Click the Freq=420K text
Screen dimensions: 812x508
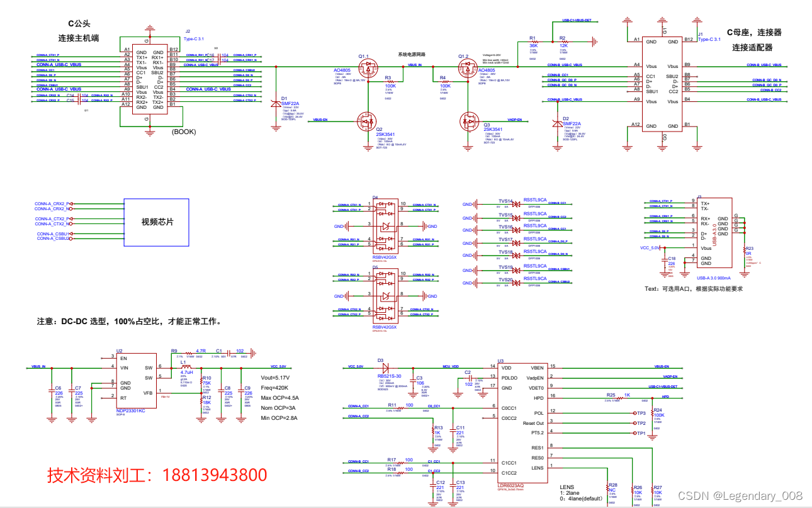(275, 387)
